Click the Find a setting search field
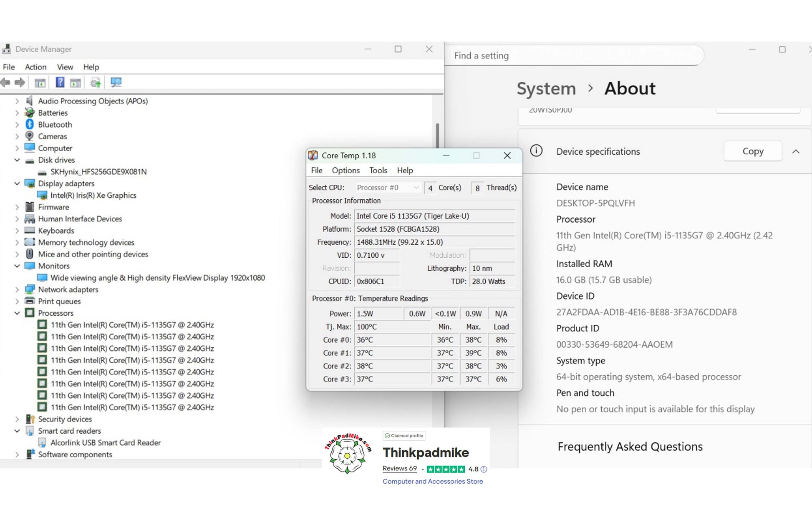Viewport: 812px width, 510px height. pos(574,55)
